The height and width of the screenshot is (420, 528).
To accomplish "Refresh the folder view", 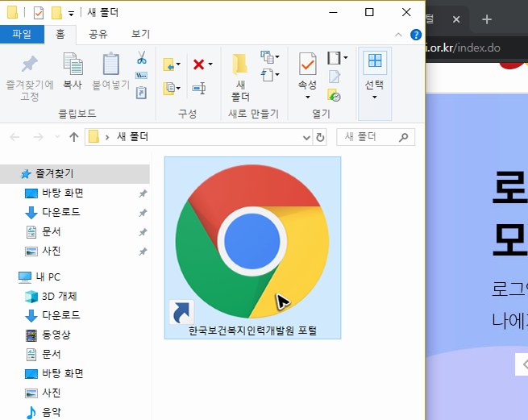I will click(x=320, y=137).
